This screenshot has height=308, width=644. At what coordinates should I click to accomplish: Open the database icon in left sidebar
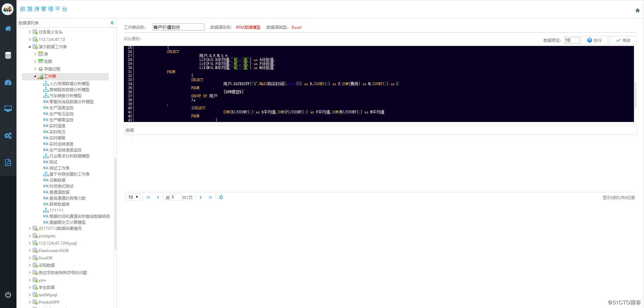(x=8, y=55)
